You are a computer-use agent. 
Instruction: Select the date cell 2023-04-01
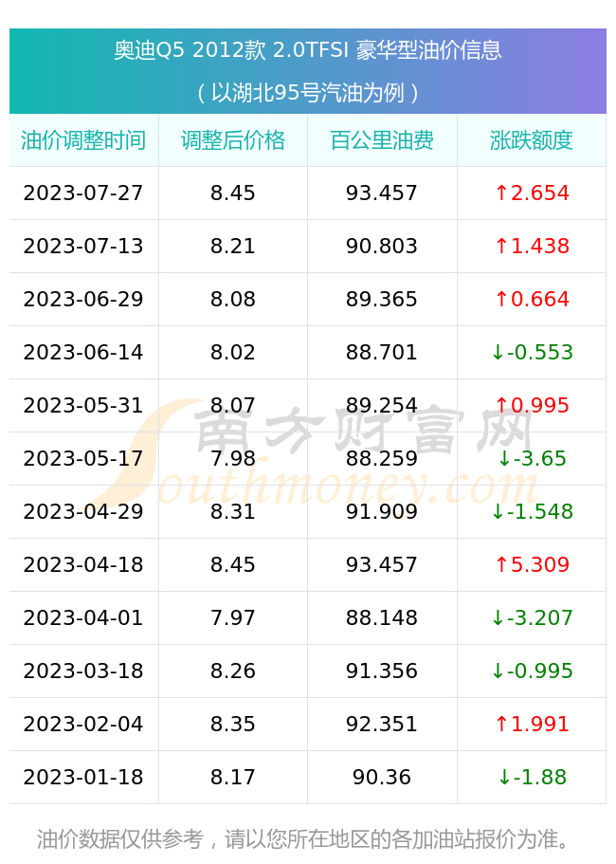click(83, 618)
